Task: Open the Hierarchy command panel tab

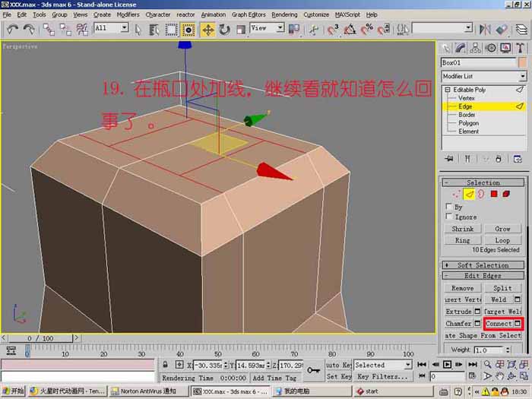Action: [x=475, y=48]
